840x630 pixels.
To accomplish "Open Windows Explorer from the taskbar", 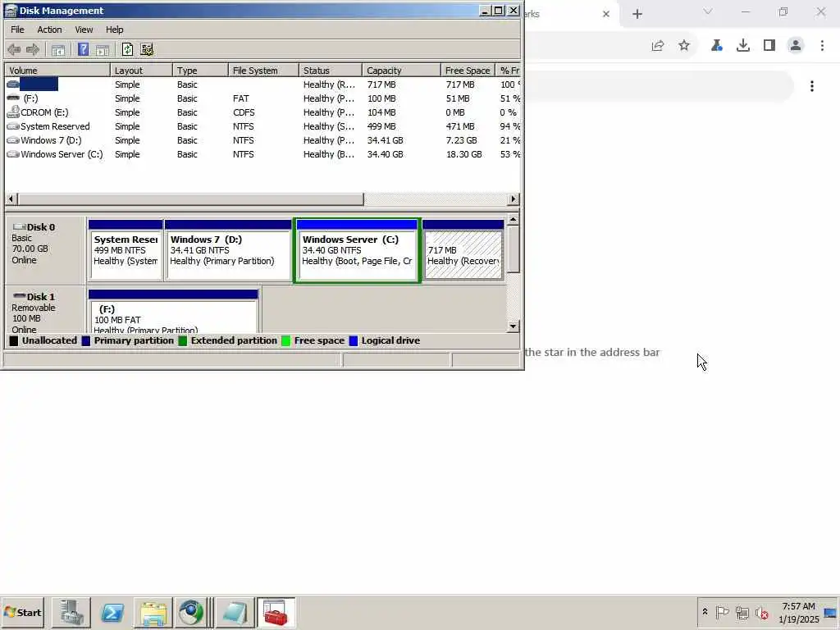I will [153, 612].
